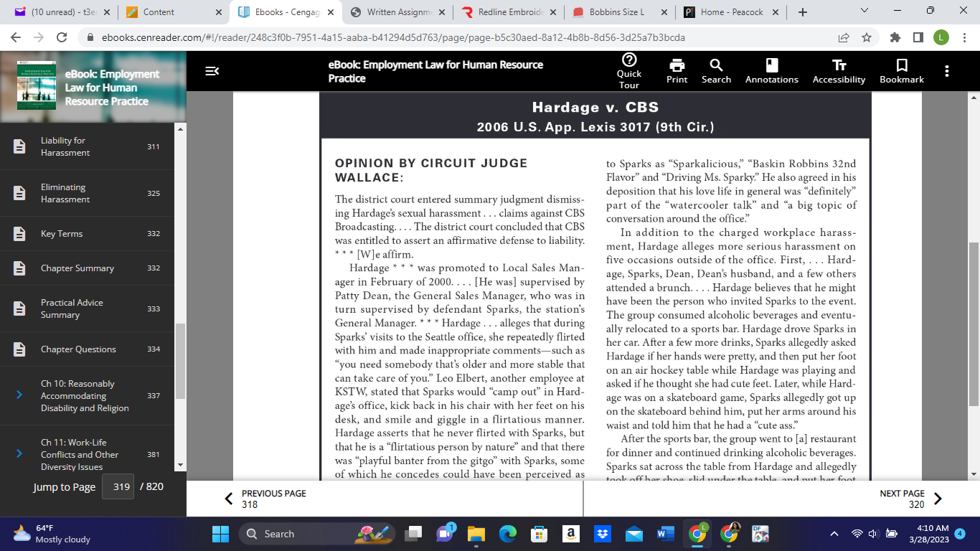Close the Content tab
Image resolution: width=980 pixels, height=551 pixels.
click(x=219, y=11)
